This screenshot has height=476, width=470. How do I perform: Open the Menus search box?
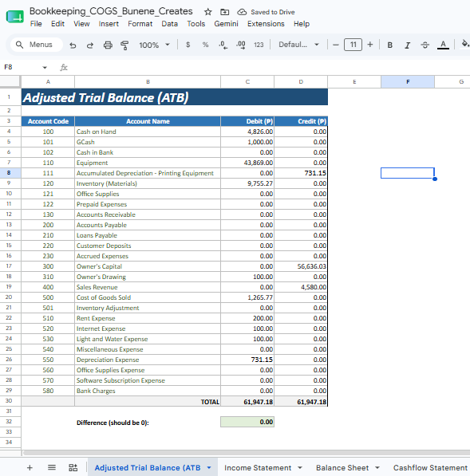36,45
